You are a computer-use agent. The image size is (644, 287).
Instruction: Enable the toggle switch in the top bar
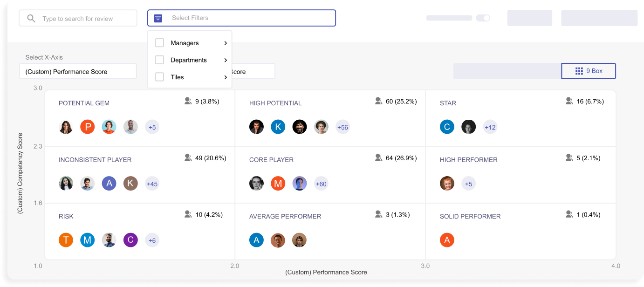pos(483,18)
